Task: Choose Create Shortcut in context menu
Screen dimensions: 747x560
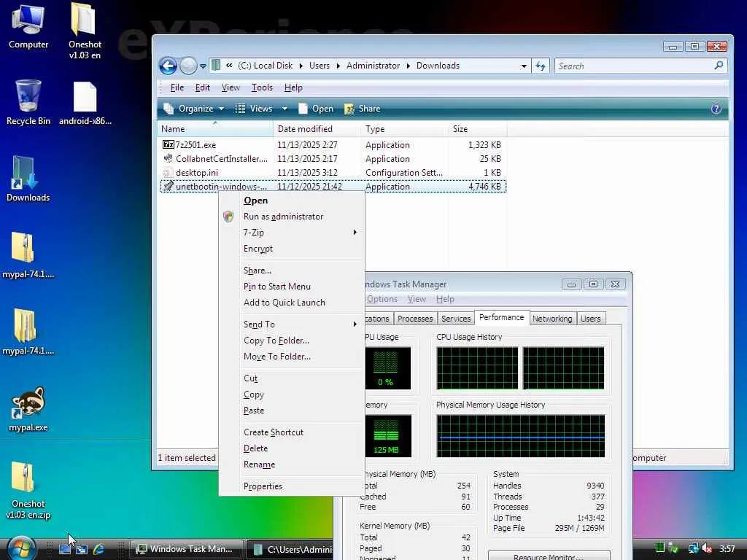Action: pyautogui.click(x=292, y=432)
